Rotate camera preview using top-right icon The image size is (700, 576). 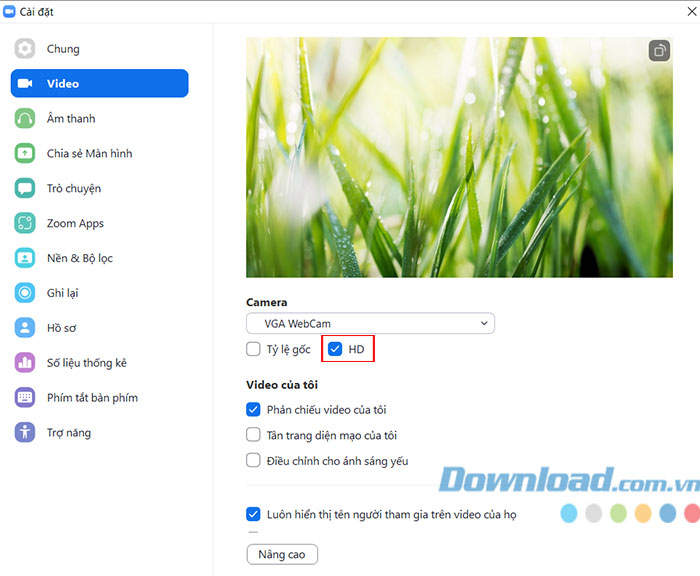coord(658,50)
